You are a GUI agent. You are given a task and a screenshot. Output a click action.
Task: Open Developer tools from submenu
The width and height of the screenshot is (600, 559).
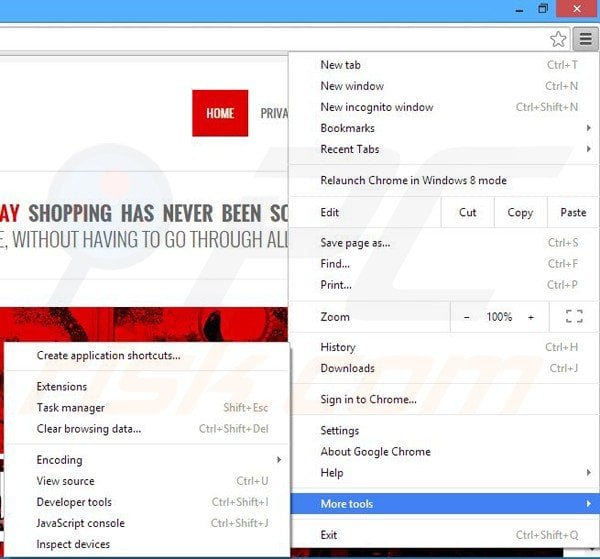click(x=147, y=502)
